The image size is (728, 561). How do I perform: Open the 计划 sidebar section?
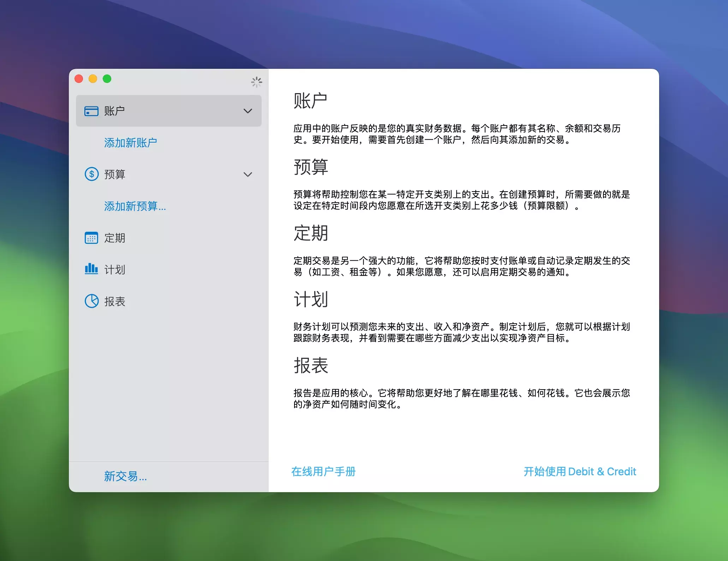(x=114, y=270)
